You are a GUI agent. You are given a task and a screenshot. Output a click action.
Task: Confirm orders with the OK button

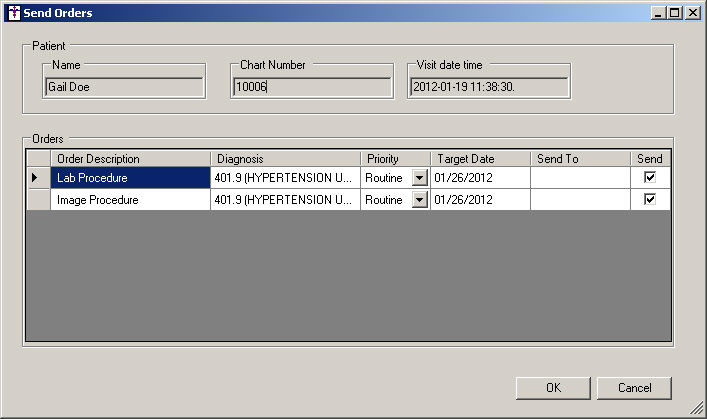[x=553, y=388]
